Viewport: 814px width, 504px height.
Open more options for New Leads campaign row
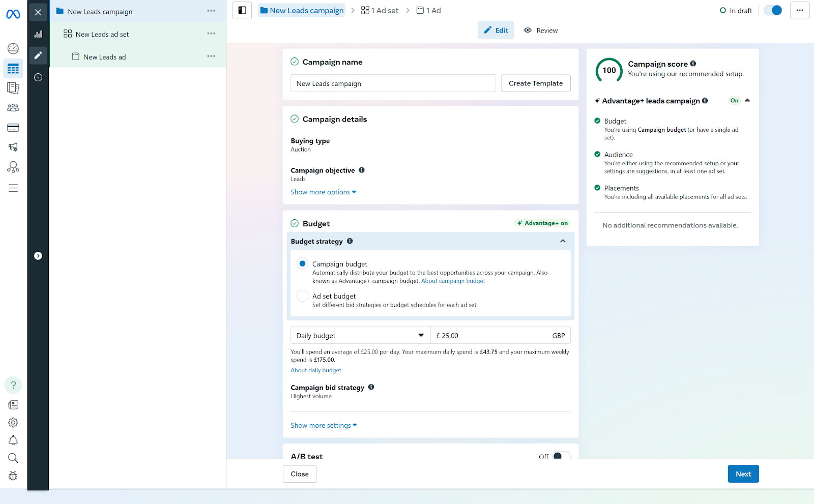211,11
